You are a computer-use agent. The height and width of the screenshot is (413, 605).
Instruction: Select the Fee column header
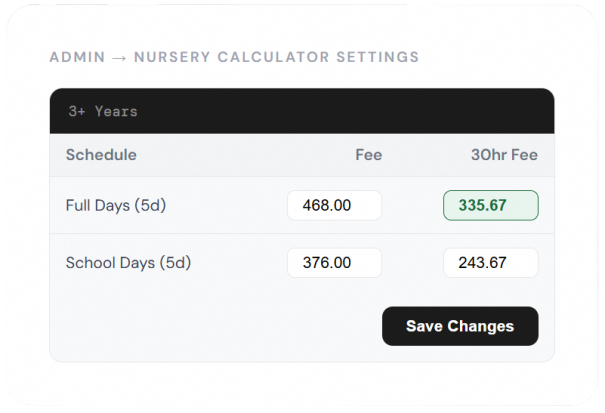368,155
